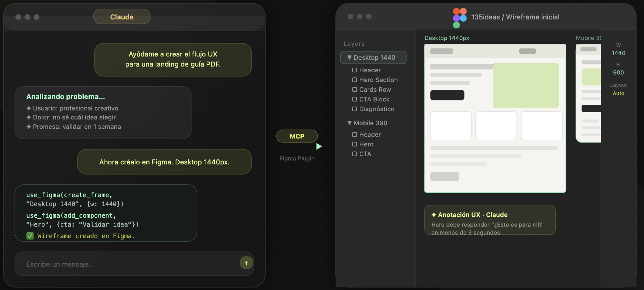Toggle the frame icon of Cards Row layer
Screen dimensions: 644x290
click(x=355, y=90)
